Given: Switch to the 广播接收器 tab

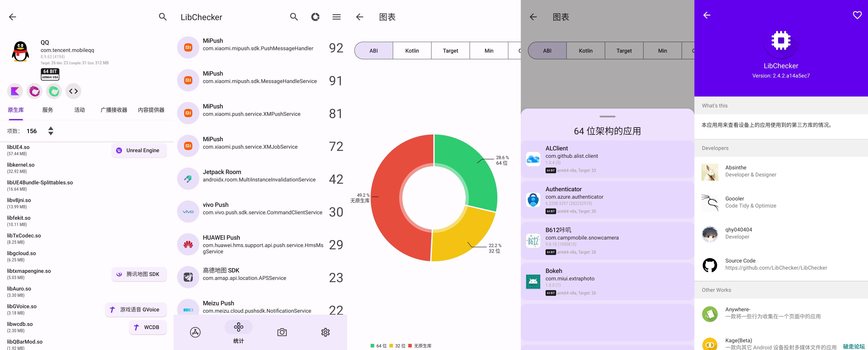Looking at the screenshot, I should tap(114, 110).
